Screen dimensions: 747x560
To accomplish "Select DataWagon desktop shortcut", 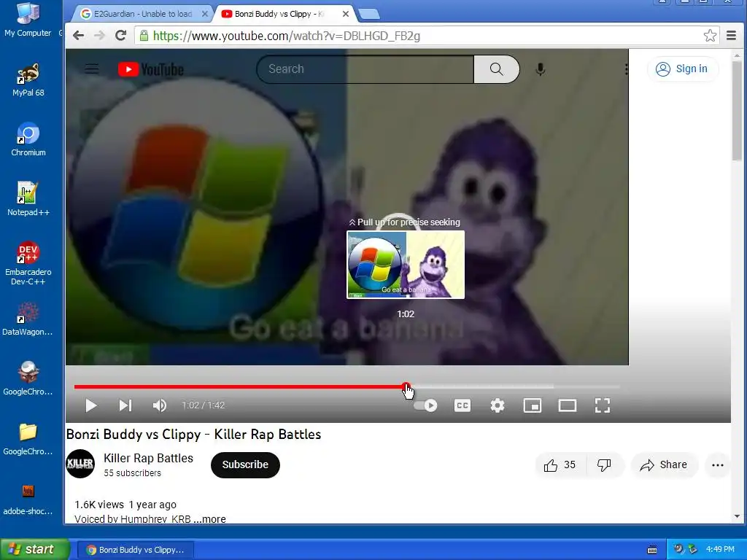I will 28,319.
